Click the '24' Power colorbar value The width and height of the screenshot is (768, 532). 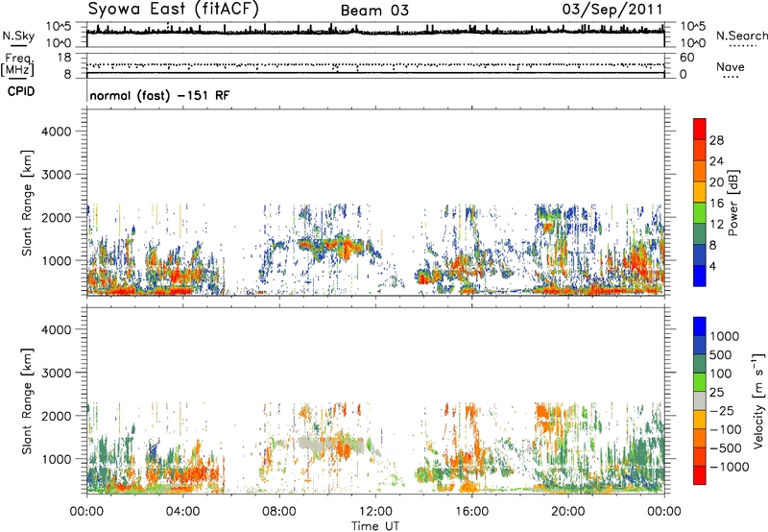click(x=716, y=161)
